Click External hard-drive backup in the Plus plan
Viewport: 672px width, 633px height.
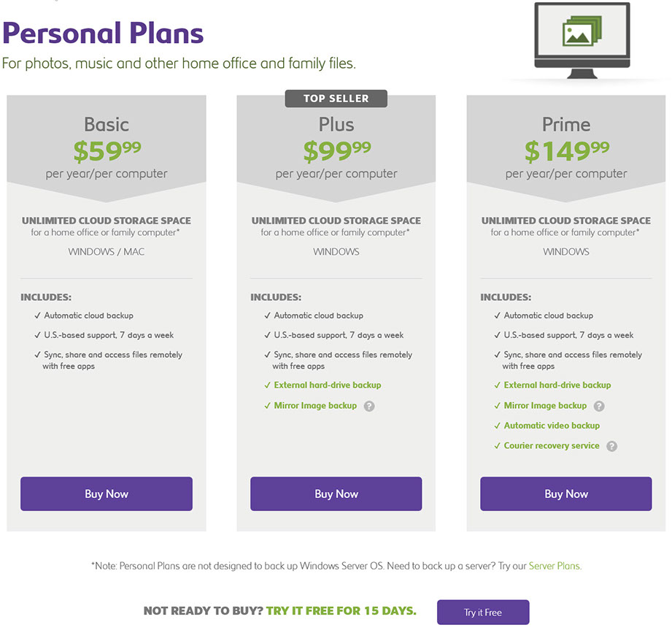click(x=328, y=385)
